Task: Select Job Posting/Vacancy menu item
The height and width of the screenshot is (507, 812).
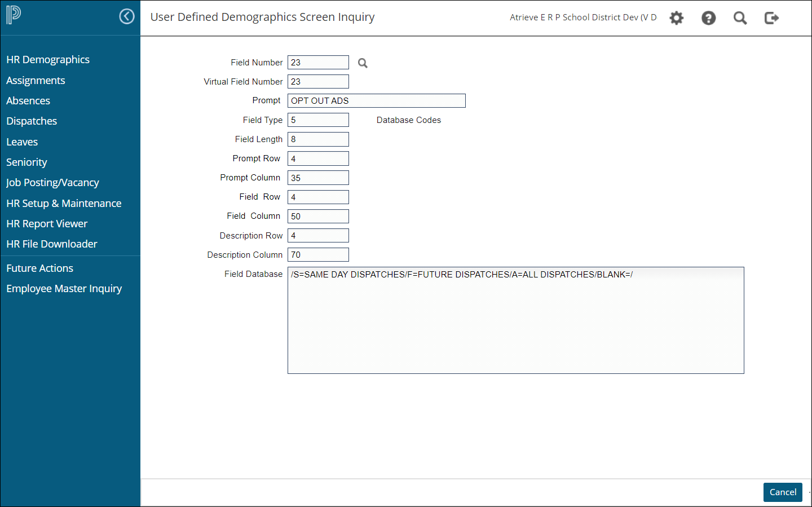Action: click(52, 183)
